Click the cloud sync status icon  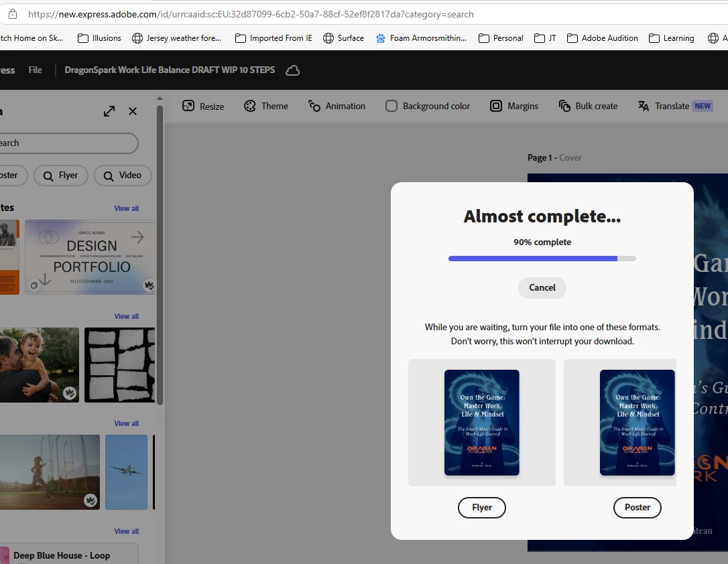292,70
